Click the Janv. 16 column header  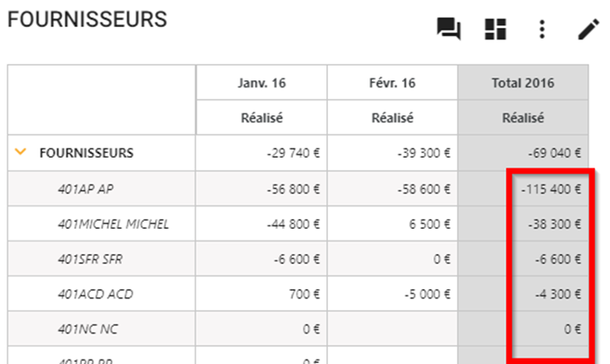[262, 83]
